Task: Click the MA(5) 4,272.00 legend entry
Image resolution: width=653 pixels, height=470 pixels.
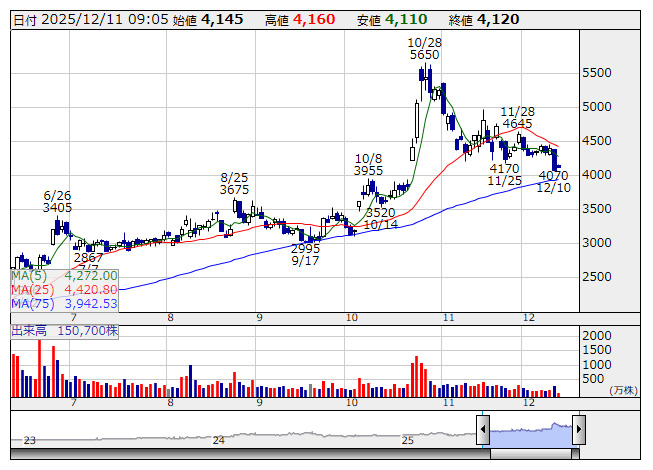Action: click(65, 276)
